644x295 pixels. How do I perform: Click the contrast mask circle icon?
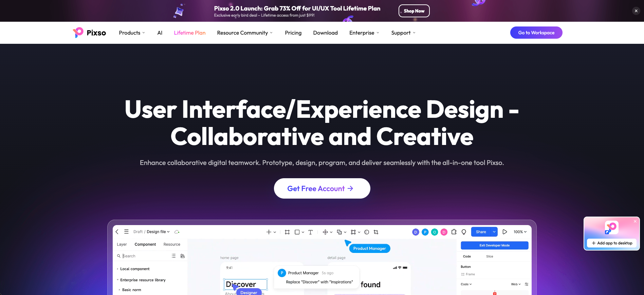(367, 232)
